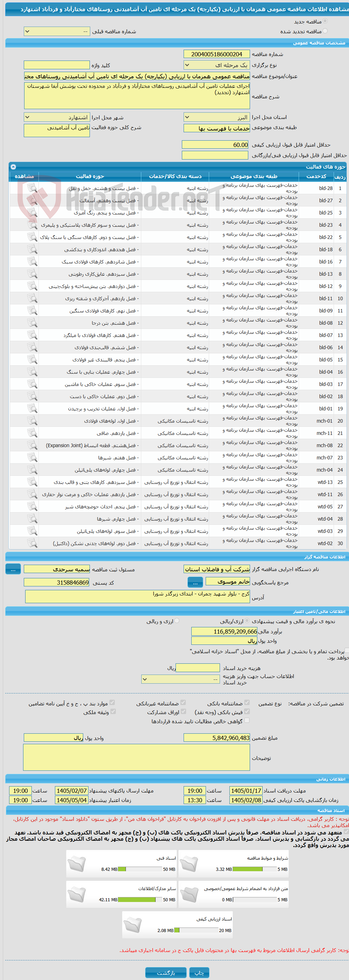Click the کلید واژه input field

tap(57, 65)
